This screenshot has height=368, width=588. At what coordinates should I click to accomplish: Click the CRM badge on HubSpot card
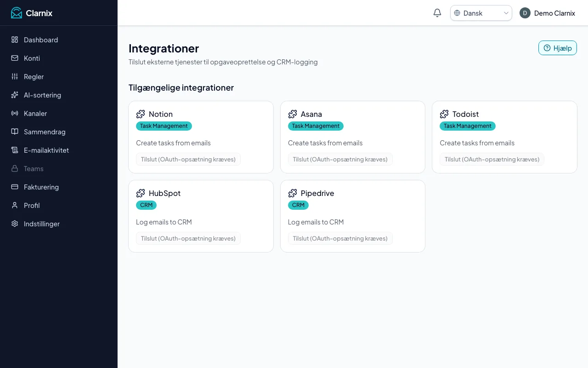click(146, 205)
